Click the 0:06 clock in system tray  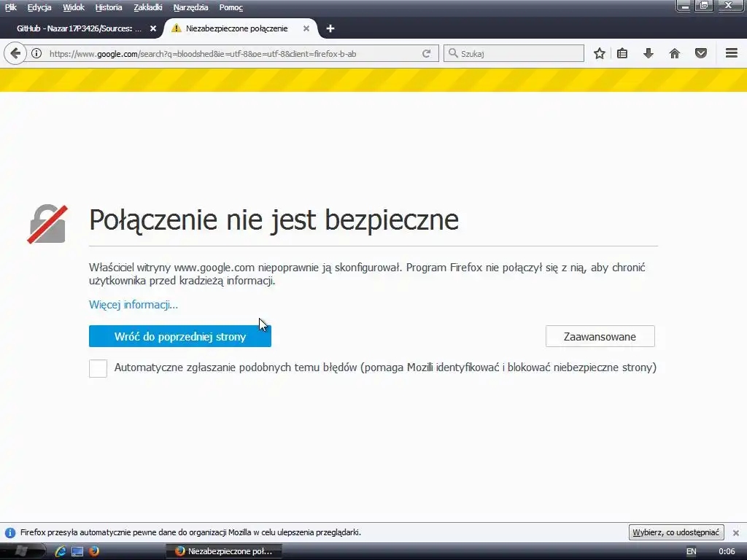(x=727, y=551)
